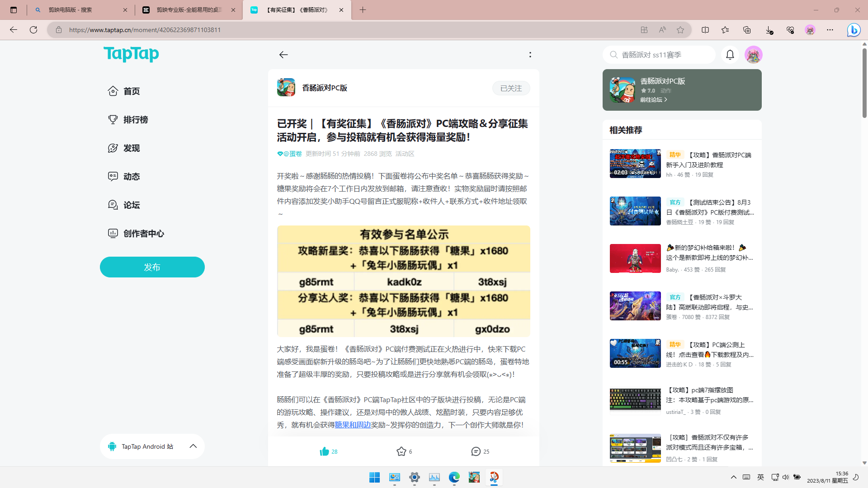This screenshot has height=488, width=868.
Task: Go back using the post back arrow
Action: point(283,55)
